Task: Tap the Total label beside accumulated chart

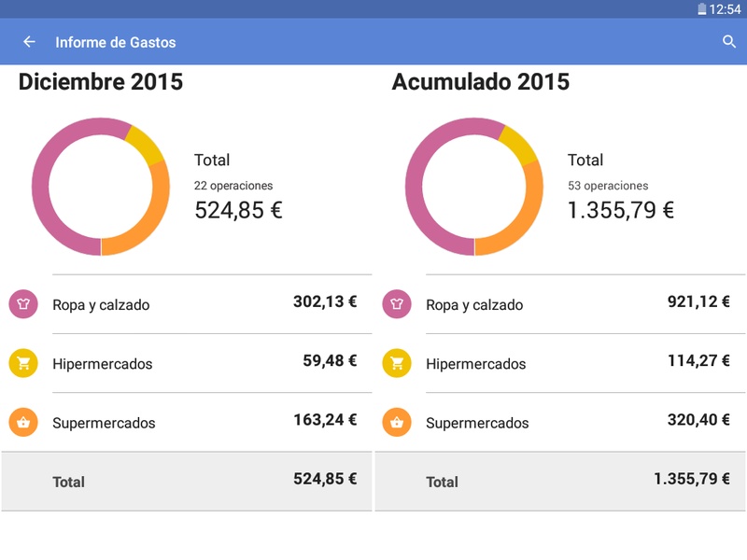Action: [585, 160]
